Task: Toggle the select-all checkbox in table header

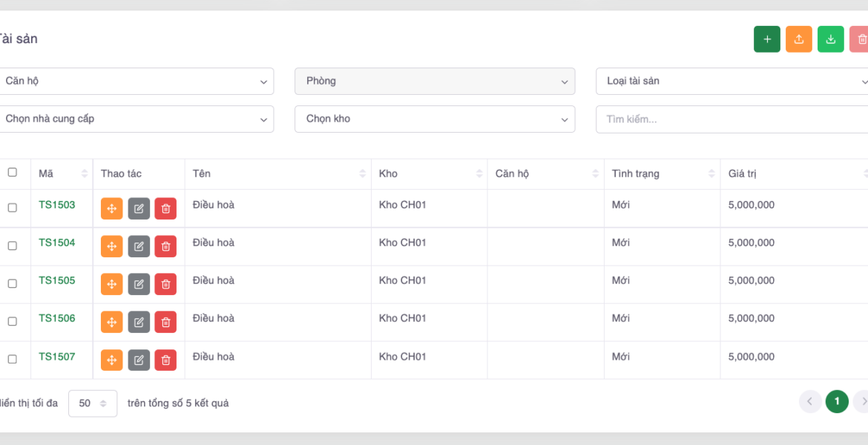Action: point(12,173)
